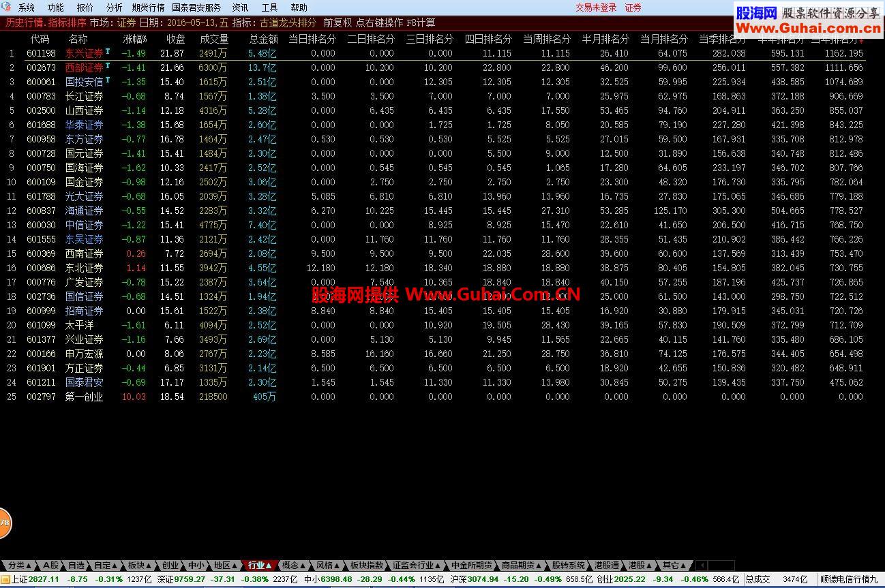
Task: Click the 深证 index value 9759.27
Action: [x=190, y=579]
